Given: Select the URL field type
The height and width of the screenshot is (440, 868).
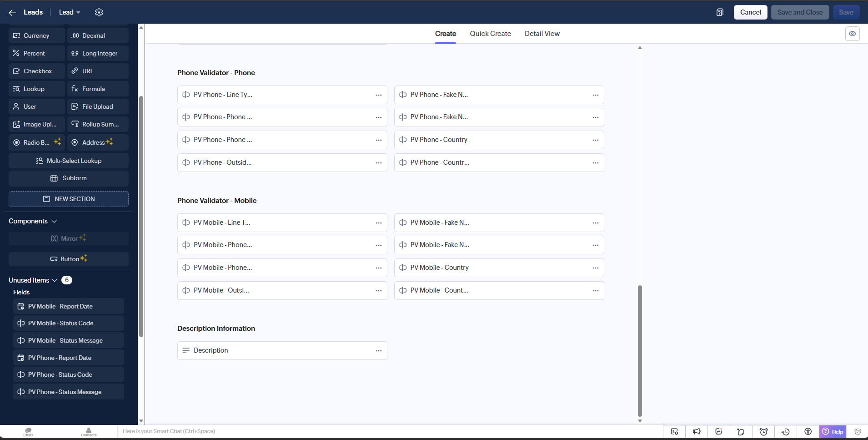Looking at the screenshot, I should coord(98,71).
